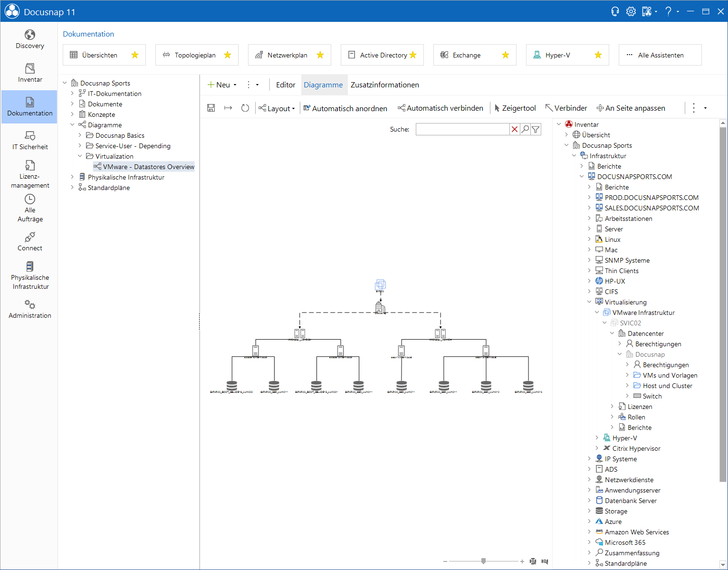
Task: Click Automatisch verbinden
Action: [x=441, y=108]
